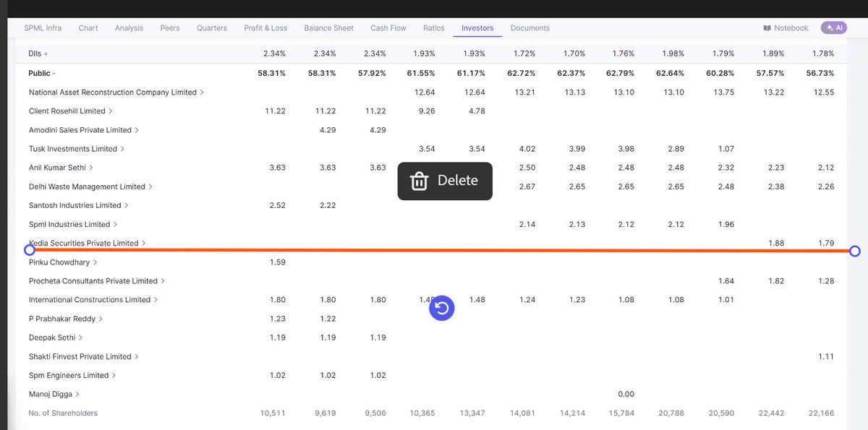
Task: Click chevron next to Santosh Industries Limited
Action: (x=127, y=205)
